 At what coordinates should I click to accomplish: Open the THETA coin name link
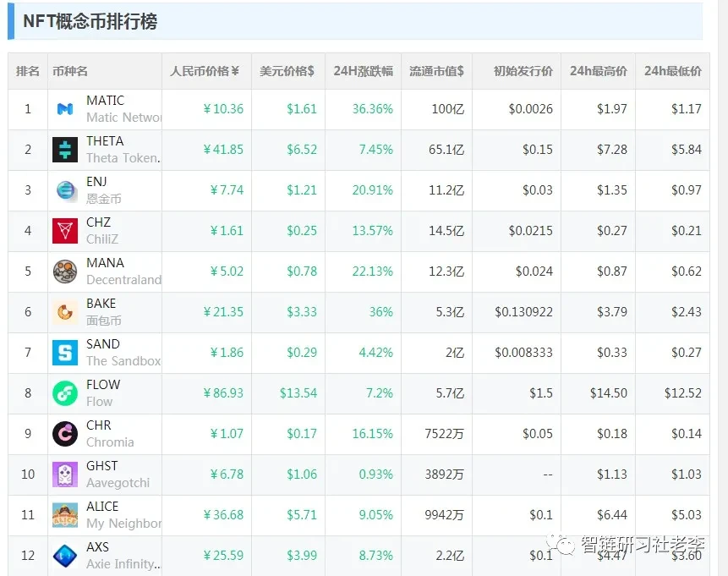[105, 140]
